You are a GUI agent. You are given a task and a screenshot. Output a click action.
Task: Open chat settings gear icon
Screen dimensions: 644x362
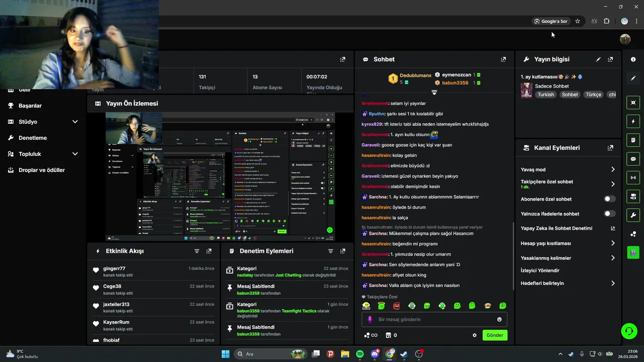[x=474, y=335]
